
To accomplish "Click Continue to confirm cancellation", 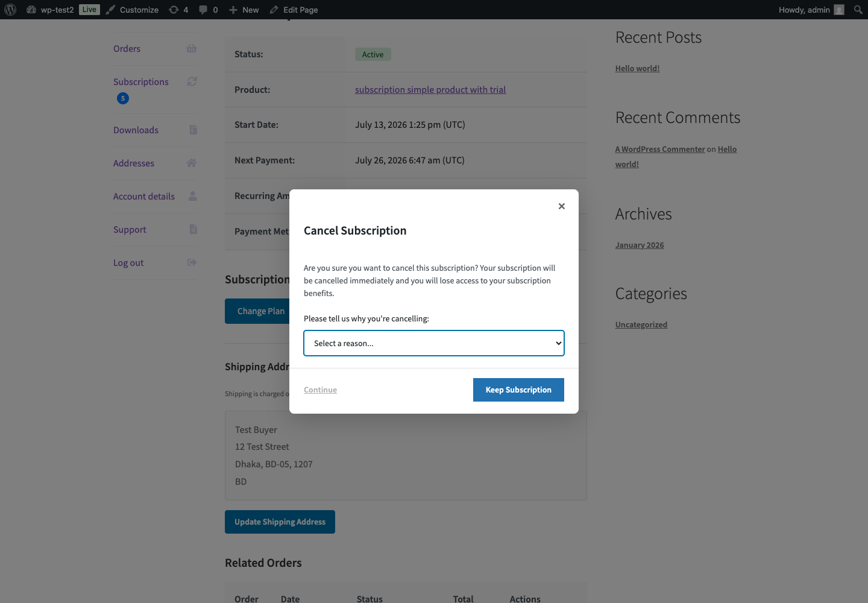I will point(320,390).
